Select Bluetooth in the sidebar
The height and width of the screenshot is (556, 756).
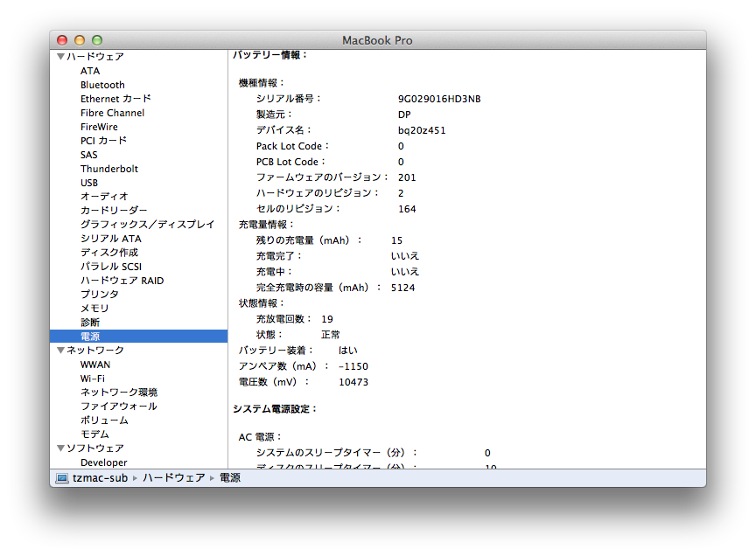click(102, 85)
